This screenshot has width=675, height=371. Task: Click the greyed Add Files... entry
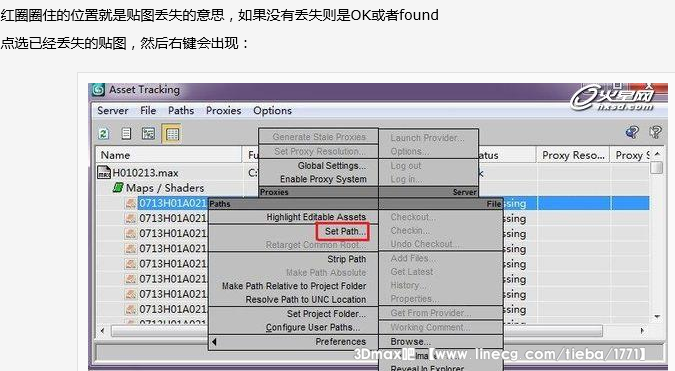coord(413,258)
